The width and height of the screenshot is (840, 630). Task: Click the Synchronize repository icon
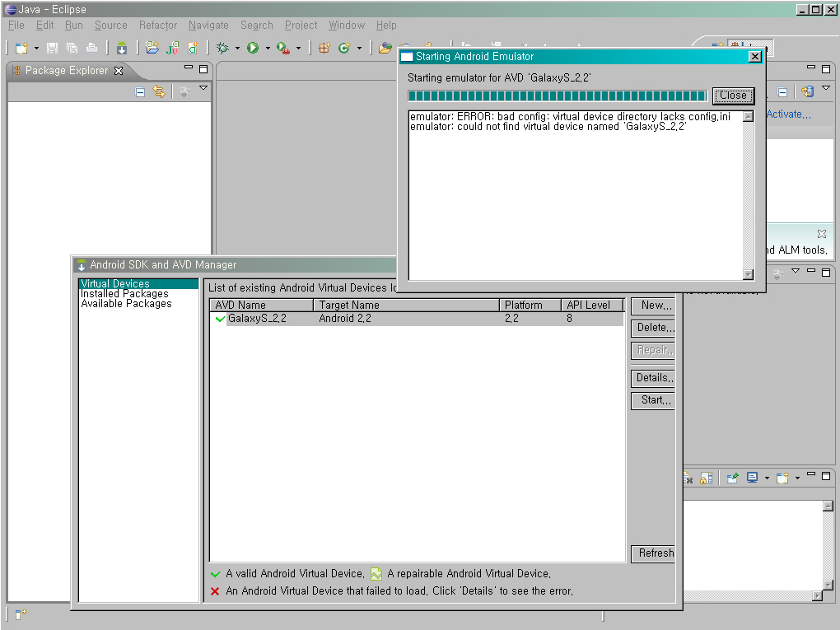click(x=807, y=91)
